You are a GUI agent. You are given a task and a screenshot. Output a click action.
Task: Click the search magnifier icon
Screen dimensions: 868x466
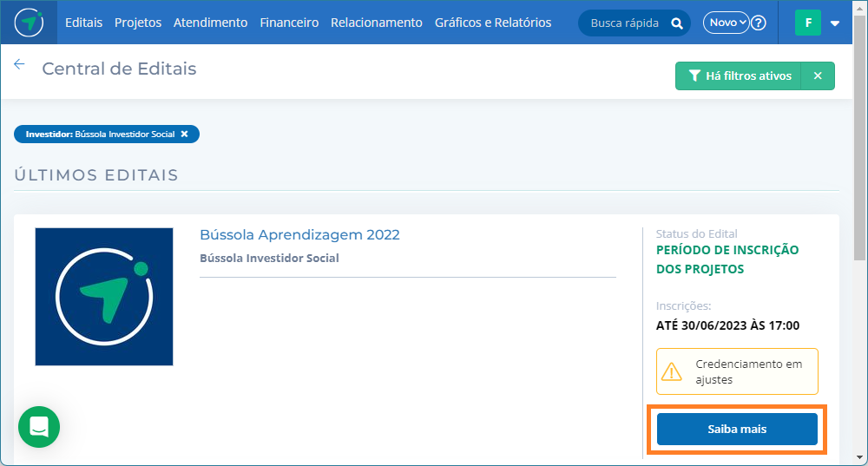[x=676, y=23]
